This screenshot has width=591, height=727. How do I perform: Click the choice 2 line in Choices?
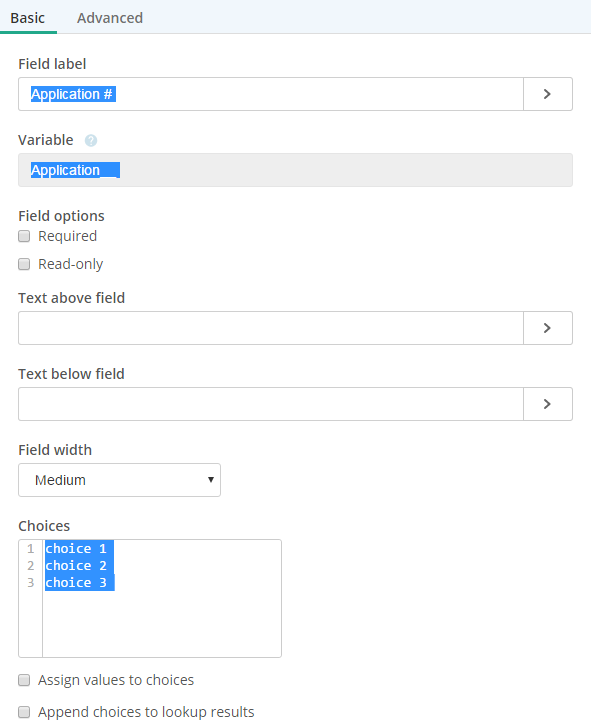76,566
